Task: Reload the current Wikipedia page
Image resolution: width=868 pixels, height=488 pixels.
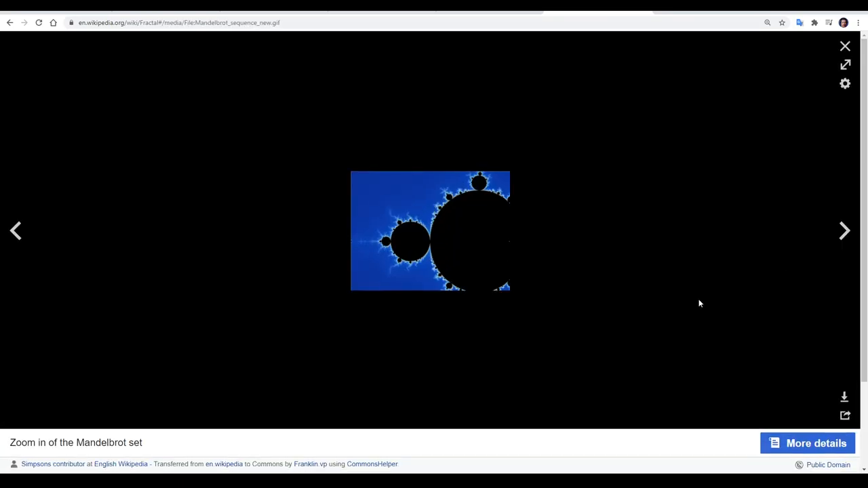Action: tap(39, 22)
